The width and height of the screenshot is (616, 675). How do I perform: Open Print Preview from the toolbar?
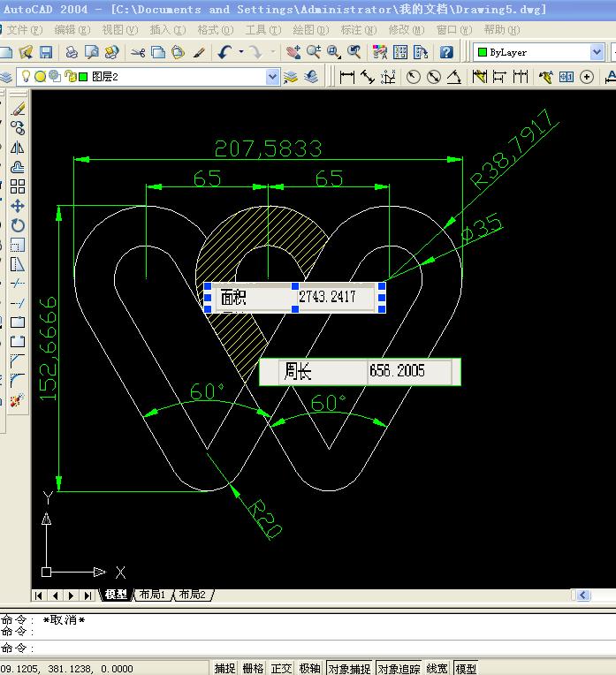coord(91,52)
